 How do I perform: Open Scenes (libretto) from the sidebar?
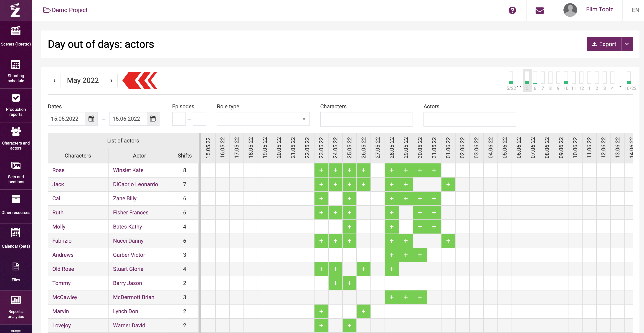16,38
